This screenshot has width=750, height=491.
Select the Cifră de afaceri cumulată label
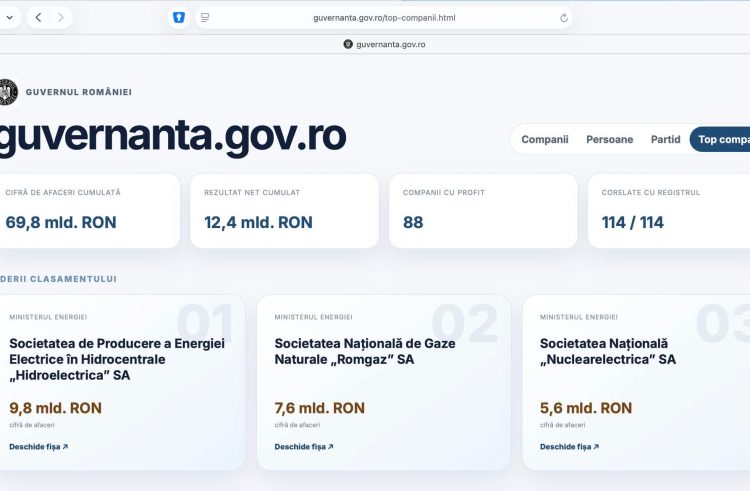click(x=63, y=192)
